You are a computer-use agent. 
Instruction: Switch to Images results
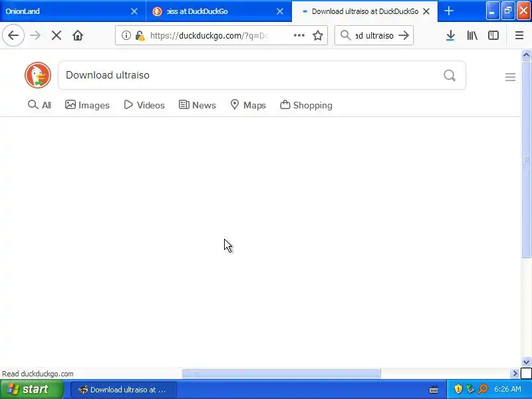pyautogui.click(x=87, y=105)
